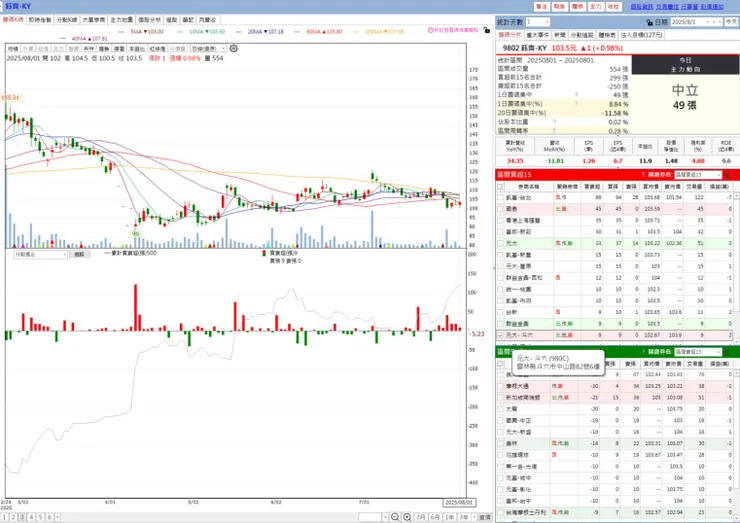The width and height of the screenshot is (740, 523).
Task: Switch to the 分點K線 tab
Action: coord(67,20)
